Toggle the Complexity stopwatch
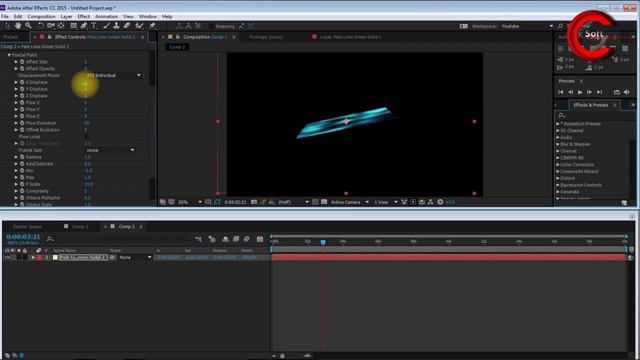 (22, 191)
